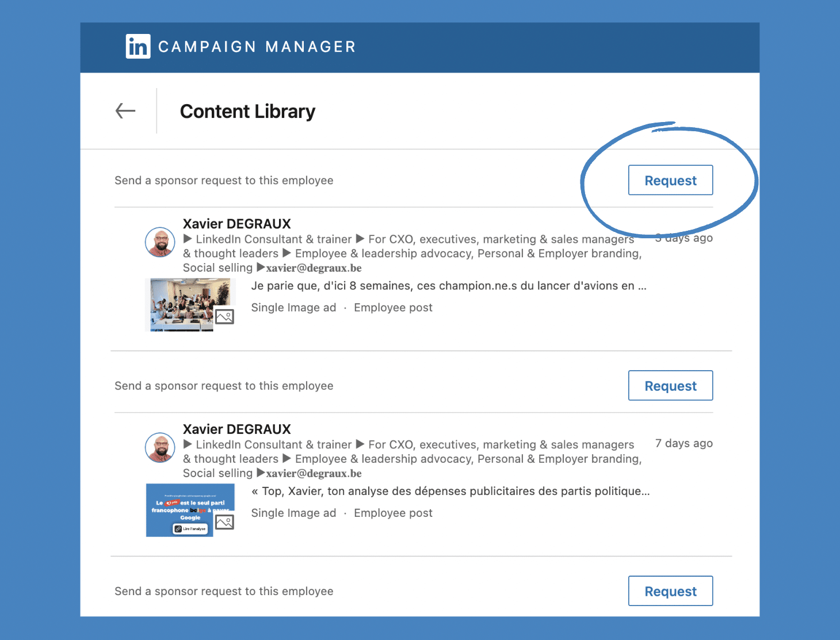Image resolution: width=840 pixels, height=640 pixels.
Task: Click the back arrow beside Content Library
Action: pos(125,111)
